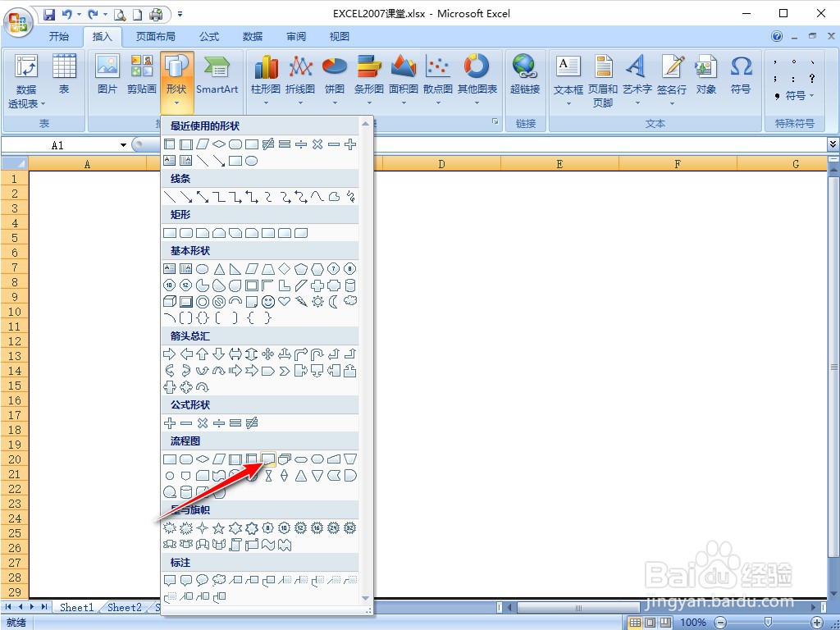The height and width of the screenshot is (630, 840).
Task: Select the smiley face basic shape
Action: (x=268, y=302)
